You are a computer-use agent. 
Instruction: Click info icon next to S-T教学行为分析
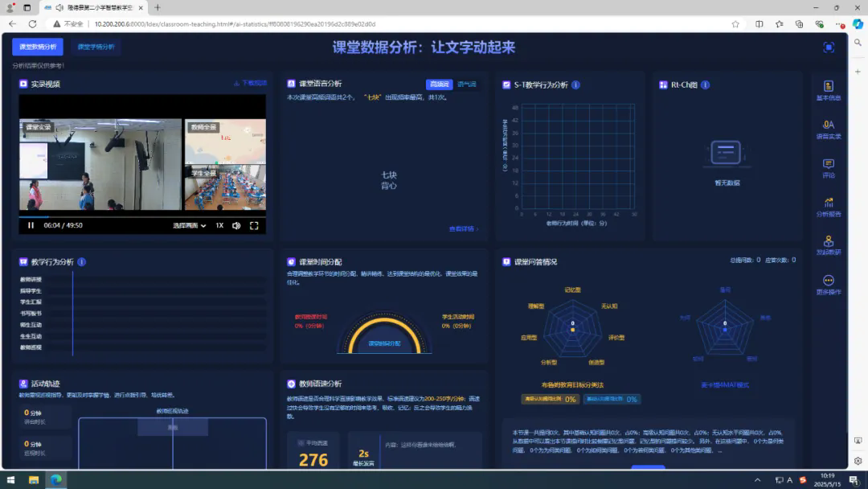click(575, 84)
